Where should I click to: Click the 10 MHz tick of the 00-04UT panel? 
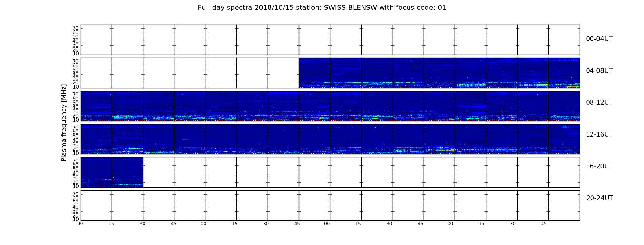(75, 54)
